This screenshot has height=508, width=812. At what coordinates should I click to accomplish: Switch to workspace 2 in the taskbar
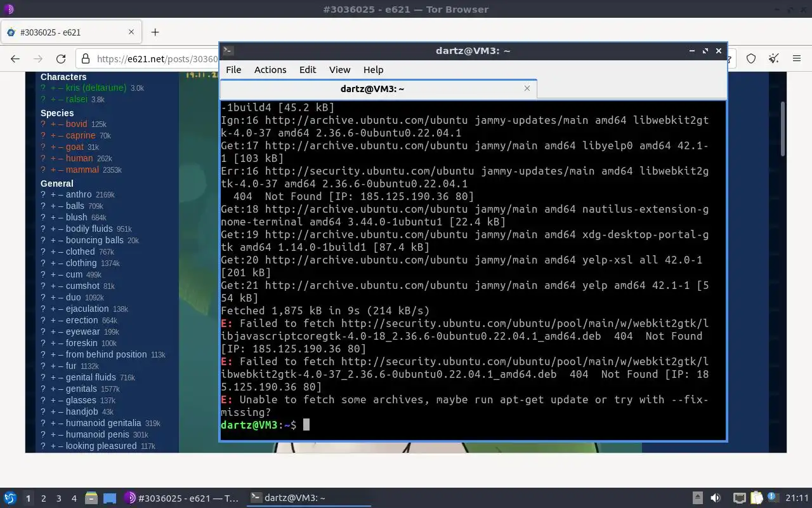click(x=43, y=498)
